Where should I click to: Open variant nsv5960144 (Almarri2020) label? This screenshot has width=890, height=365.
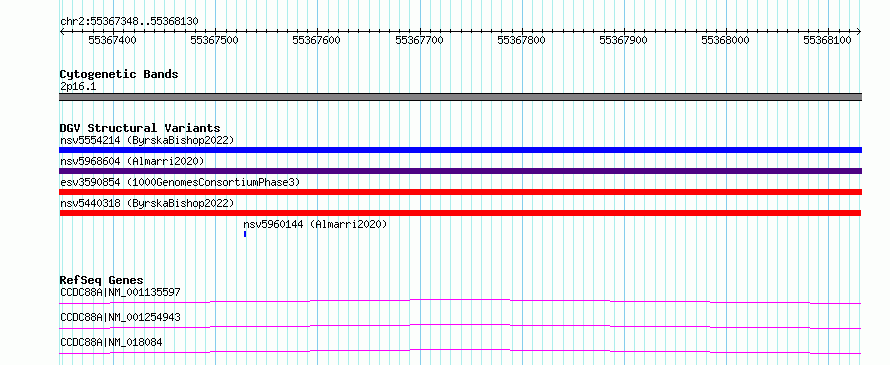[315, 224]
